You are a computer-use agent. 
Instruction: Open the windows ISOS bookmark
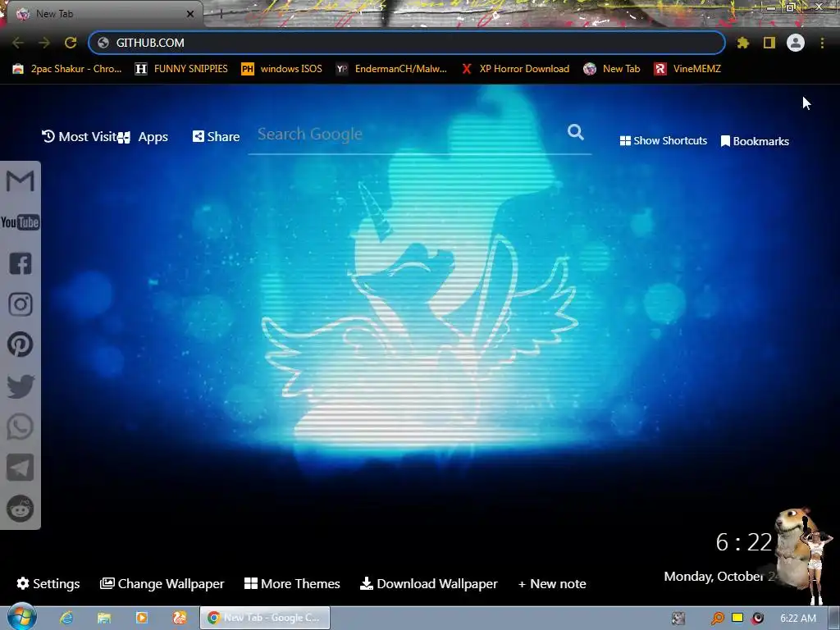pos(282,69)
